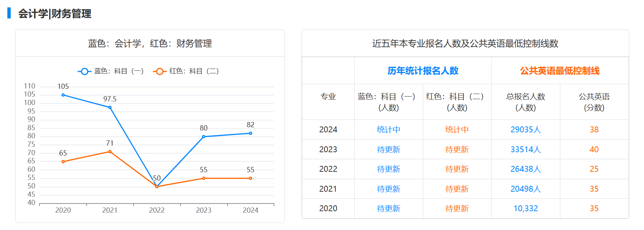Click the blue legend circle marker icon

coord(84,72)
